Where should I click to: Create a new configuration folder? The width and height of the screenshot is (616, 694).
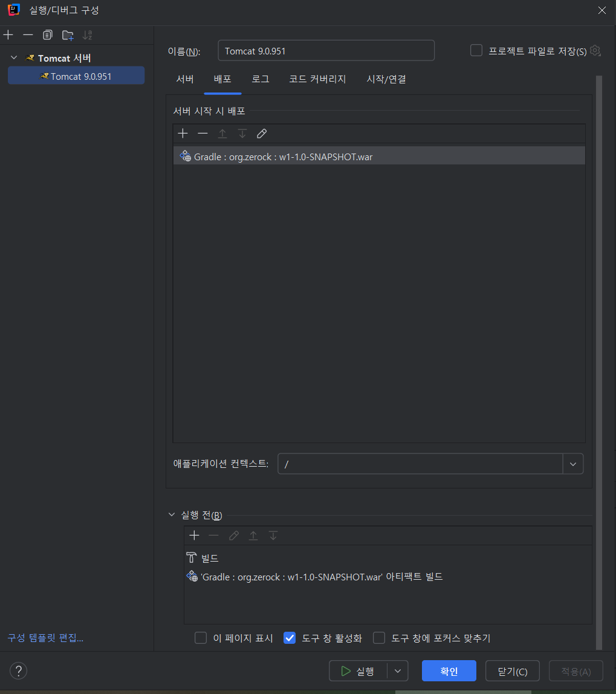tap(68, 35)
